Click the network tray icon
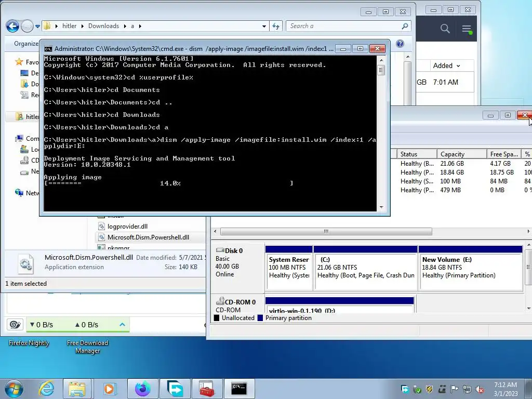 (467, 390)
